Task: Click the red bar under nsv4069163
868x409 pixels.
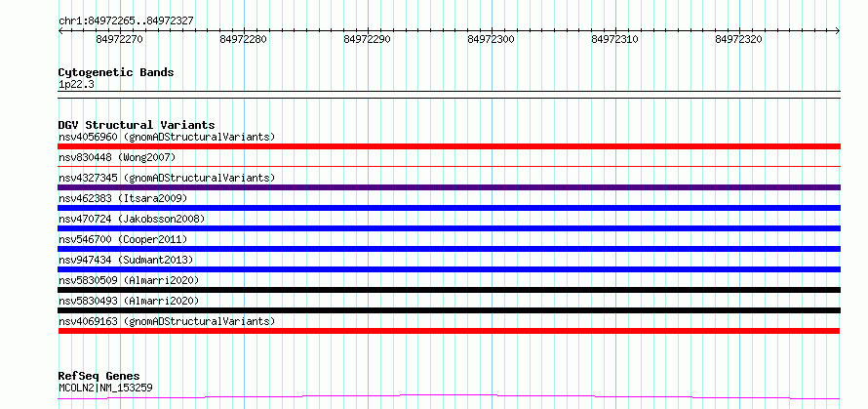Action: (449, 331)
